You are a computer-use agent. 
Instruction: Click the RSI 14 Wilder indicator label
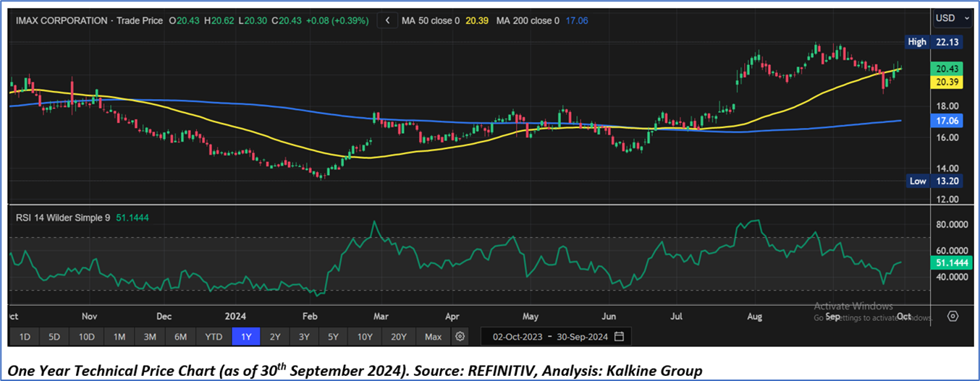(63, 217)
